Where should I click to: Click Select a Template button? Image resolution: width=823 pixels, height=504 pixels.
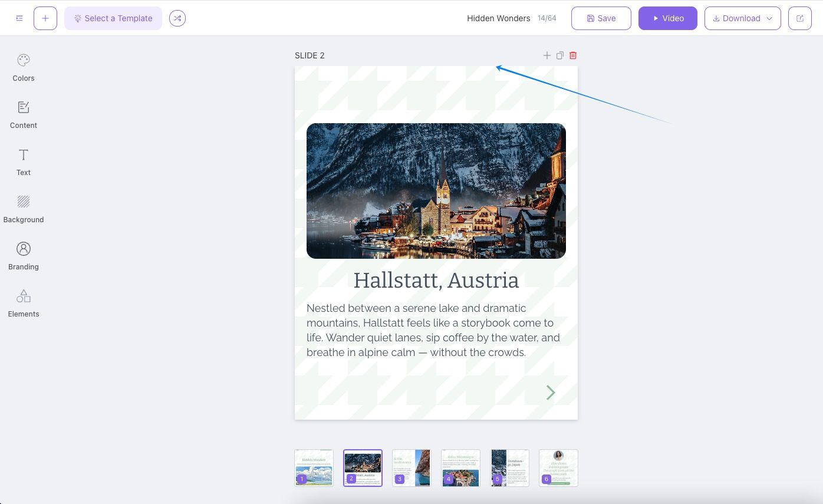click(113, 18)
